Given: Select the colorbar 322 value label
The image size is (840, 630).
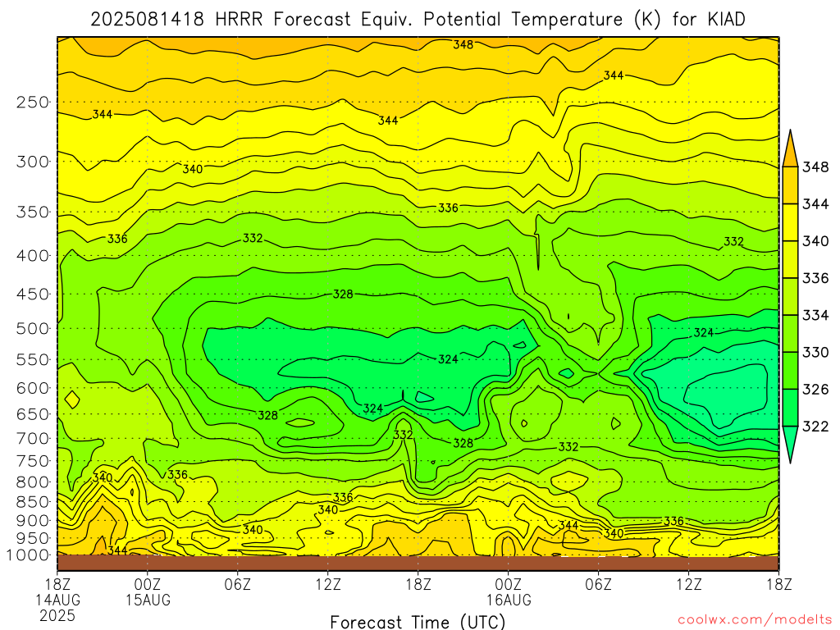Looking at the screenshot, I should point(815,427).
